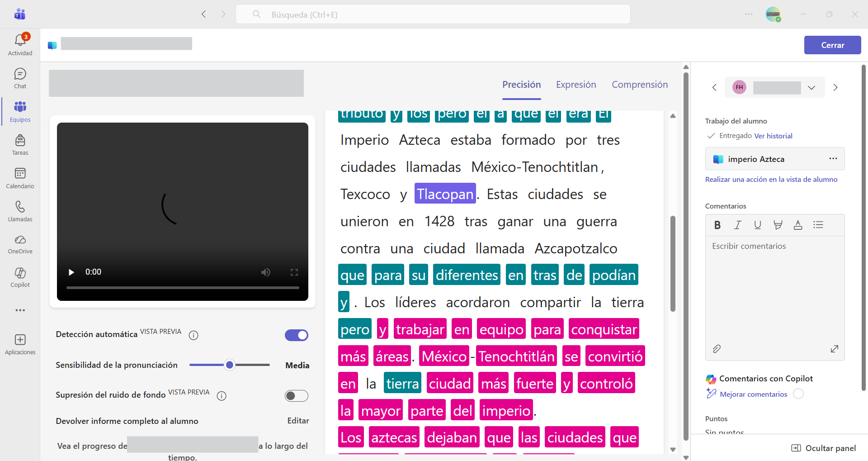Viewport: 868px width, 461px height.
Task: Choose font color in comments toolbar
Action: [798, 225]
